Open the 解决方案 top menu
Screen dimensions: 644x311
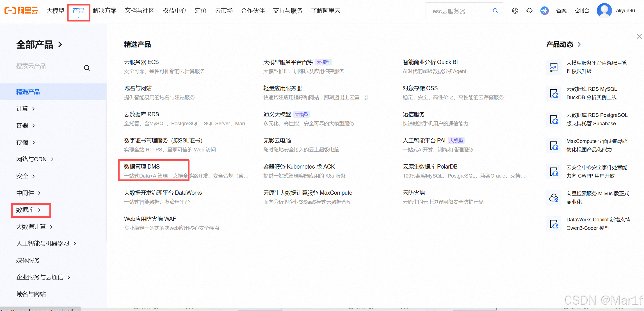105,11
